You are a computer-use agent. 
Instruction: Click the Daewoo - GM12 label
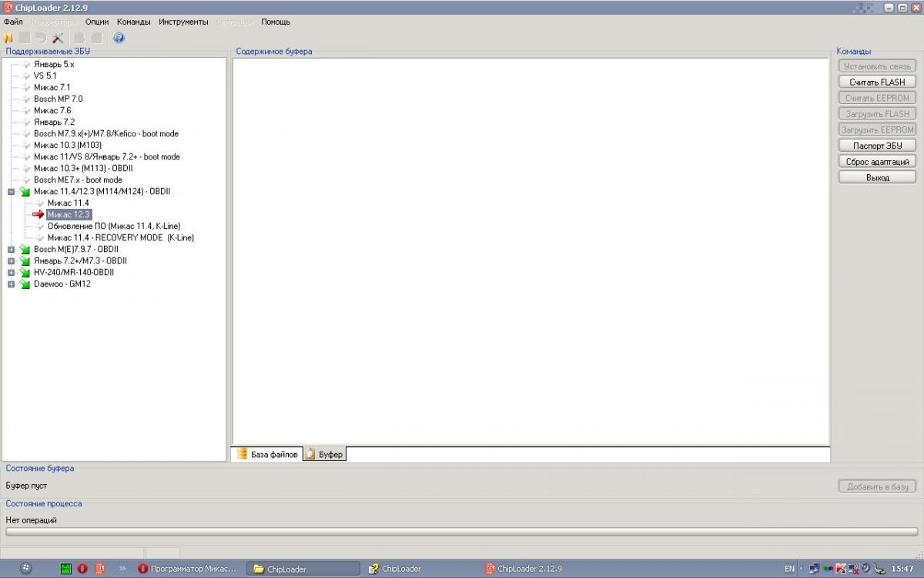62,284
